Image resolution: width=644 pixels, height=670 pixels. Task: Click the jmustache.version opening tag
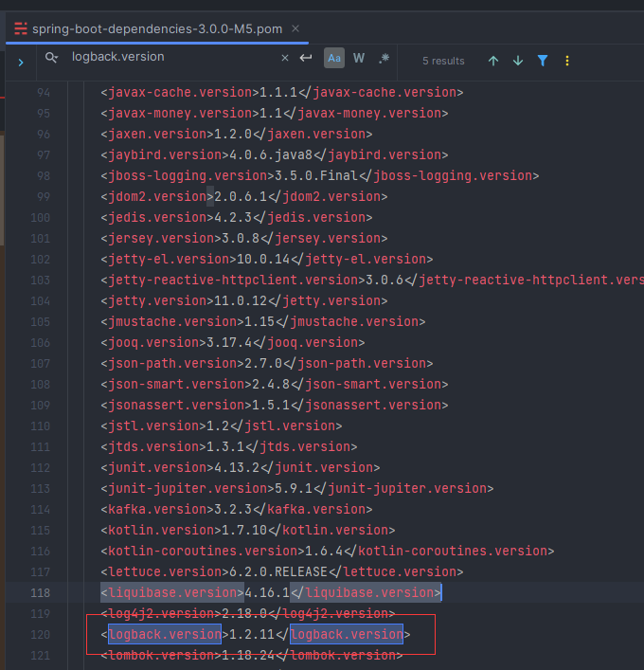point(172,321)
